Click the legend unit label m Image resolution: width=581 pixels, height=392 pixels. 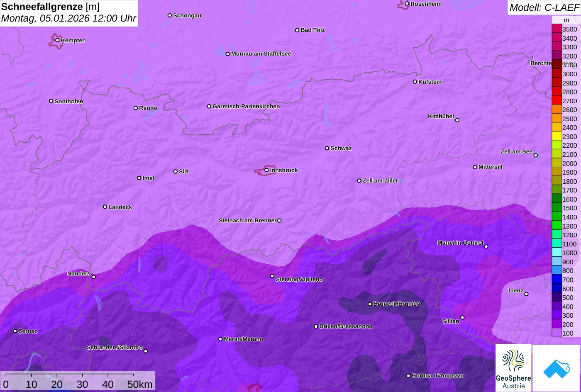[566, 19]
